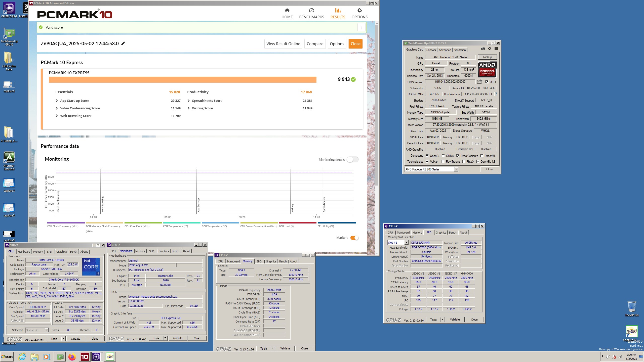Screen dimensions: 644x362
Task: Expand the App Start-up Score row
Action: (57, 101)
